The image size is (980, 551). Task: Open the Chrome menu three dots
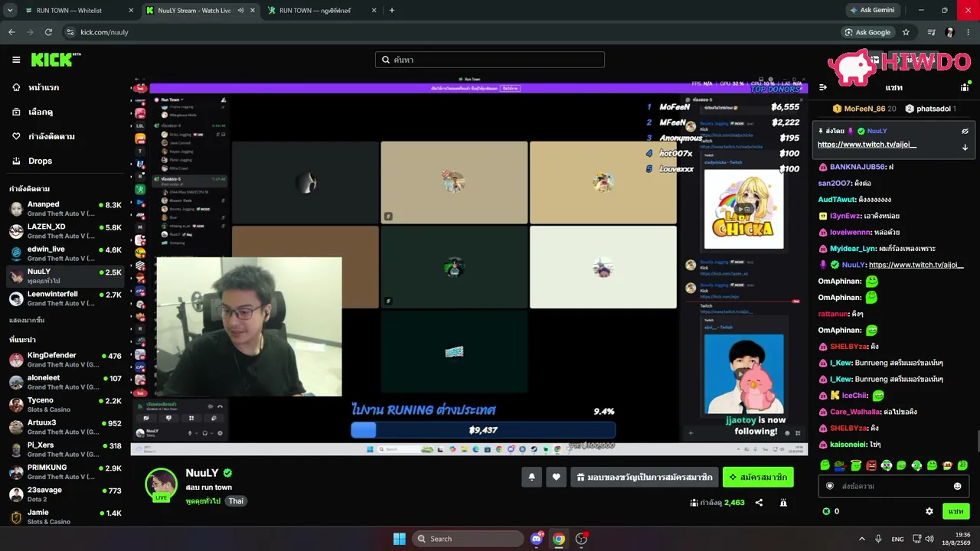[968, 32]
